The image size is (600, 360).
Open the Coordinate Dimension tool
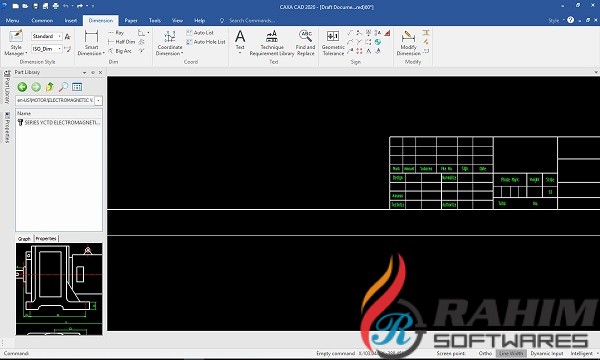click(x=170, y=42)
